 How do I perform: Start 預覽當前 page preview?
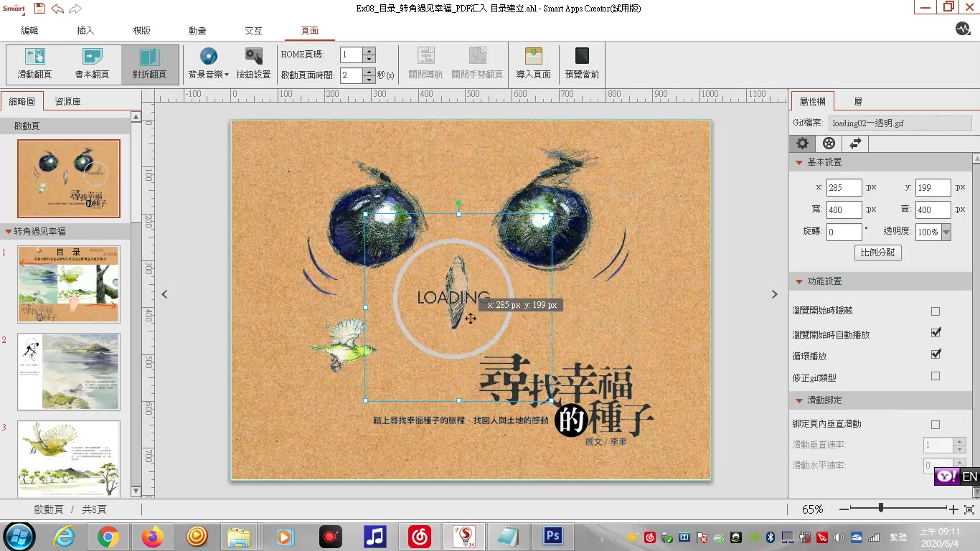[x=581, y=64]
